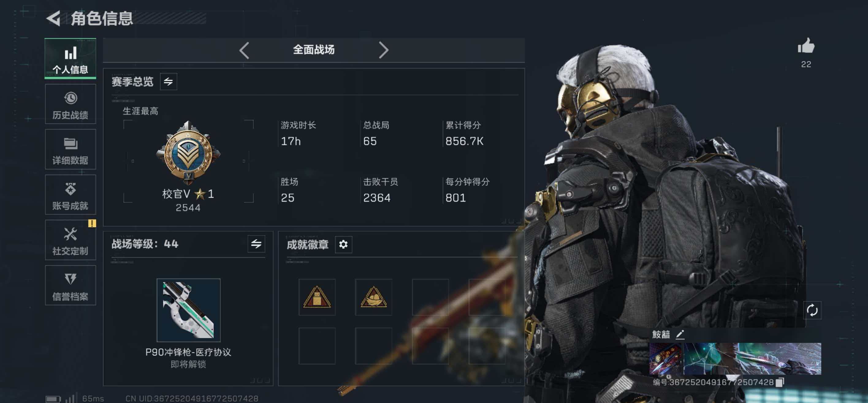This screenshot has width=868, height=403.
Task: Open achievement badge settings gear
Action: pos(343,244)
